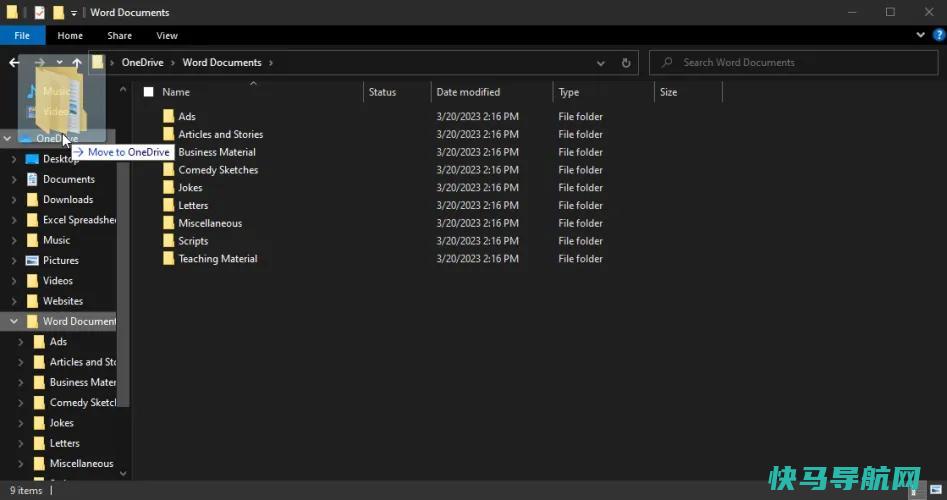
Task: Click the Scripts folder icon in file list
Action: point(169,241)
